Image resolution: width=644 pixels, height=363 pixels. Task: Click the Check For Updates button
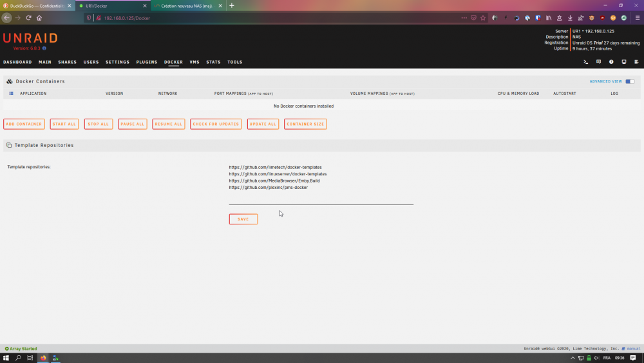pyautogui.click(x=216, y=124)
